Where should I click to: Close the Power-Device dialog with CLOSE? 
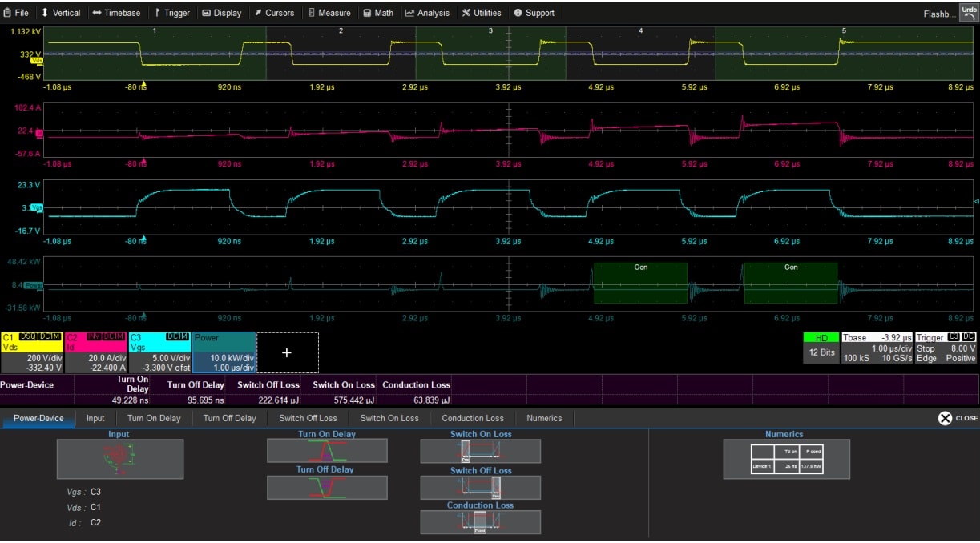tap(958, 418)
